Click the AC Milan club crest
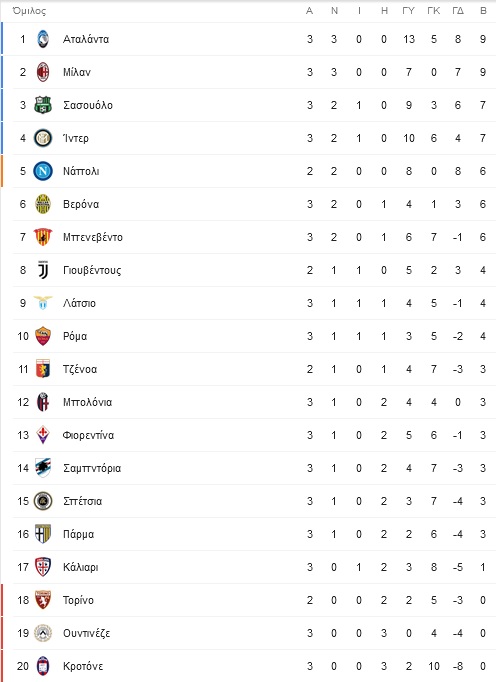Viewport: 502px width, 682px height. click(x=43, y=72)
